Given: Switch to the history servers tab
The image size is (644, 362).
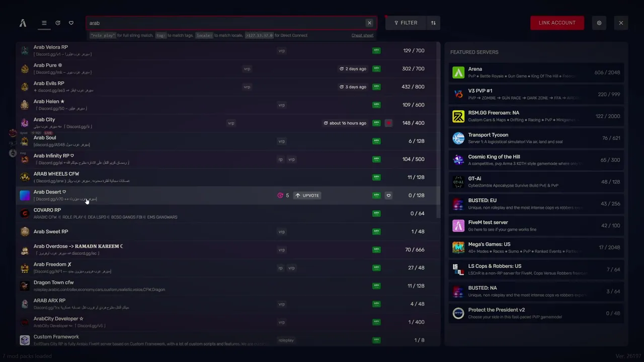Looking at the screenshot, I should (x=58, y=23).
